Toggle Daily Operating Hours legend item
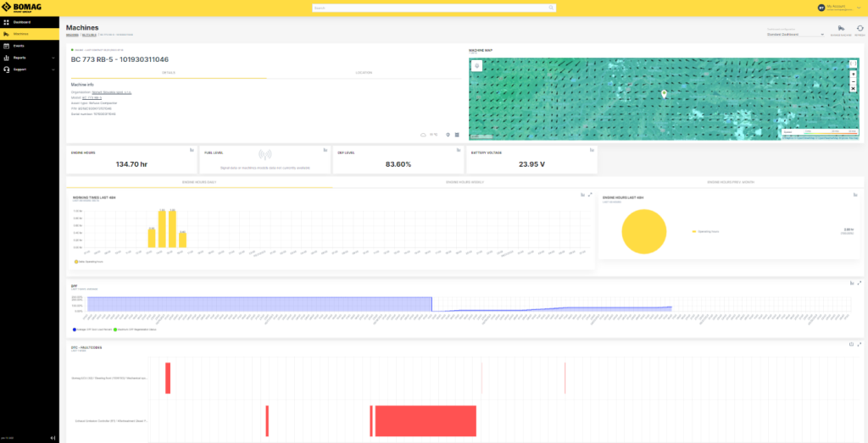This screenshot has height=443, width=868. pyautogui.click(x=88, y=261)
